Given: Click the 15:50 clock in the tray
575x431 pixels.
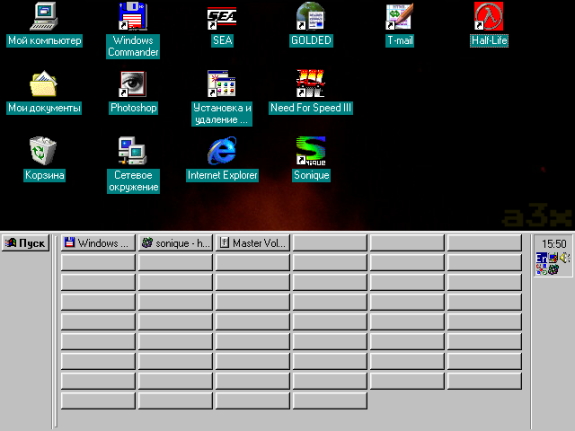Looking at the screenshot, I should click(554, 244).
